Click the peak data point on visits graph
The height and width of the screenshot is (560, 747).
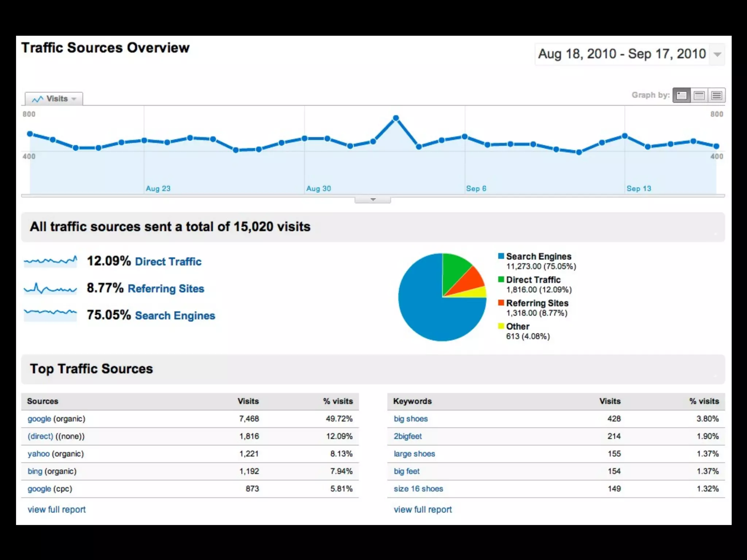click(x=396, y=118)
